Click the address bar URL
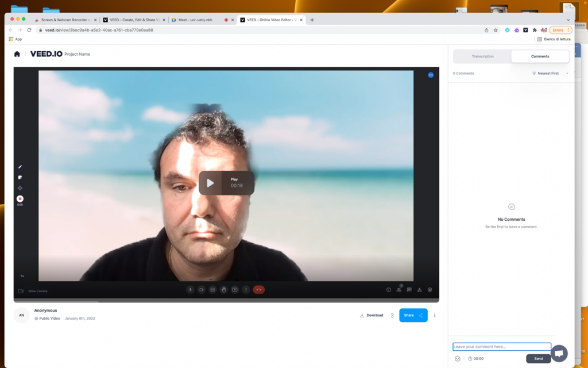 (x=99, y=30)
